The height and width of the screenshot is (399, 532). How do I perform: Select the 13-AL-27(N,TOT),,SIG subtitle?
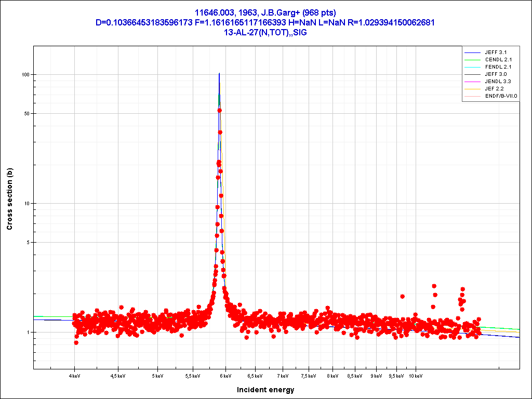click(x=265, y=32)
